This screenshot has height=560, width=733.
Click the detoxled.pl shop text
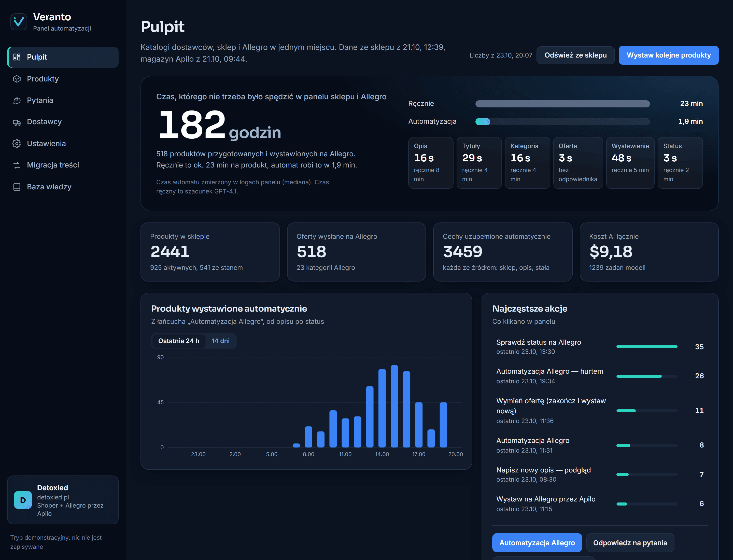coord(53,497)
